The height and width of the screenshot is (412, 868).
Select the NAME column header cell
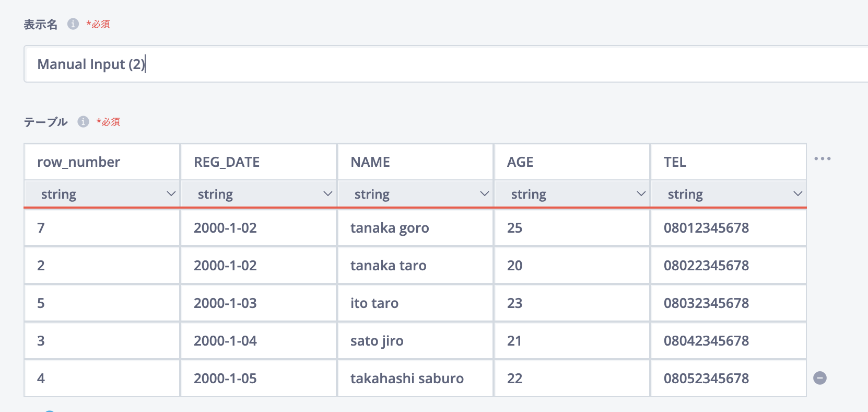pos(416,162)
